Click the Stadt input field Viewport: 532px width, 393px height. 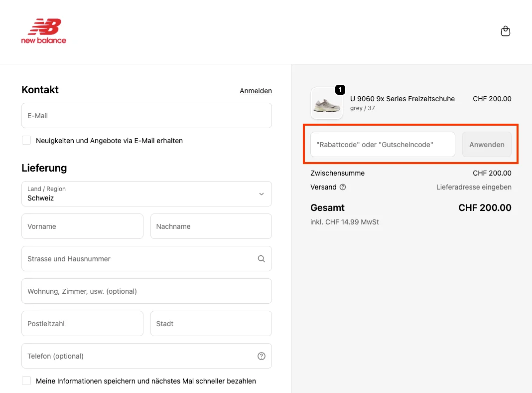point(211,324)
